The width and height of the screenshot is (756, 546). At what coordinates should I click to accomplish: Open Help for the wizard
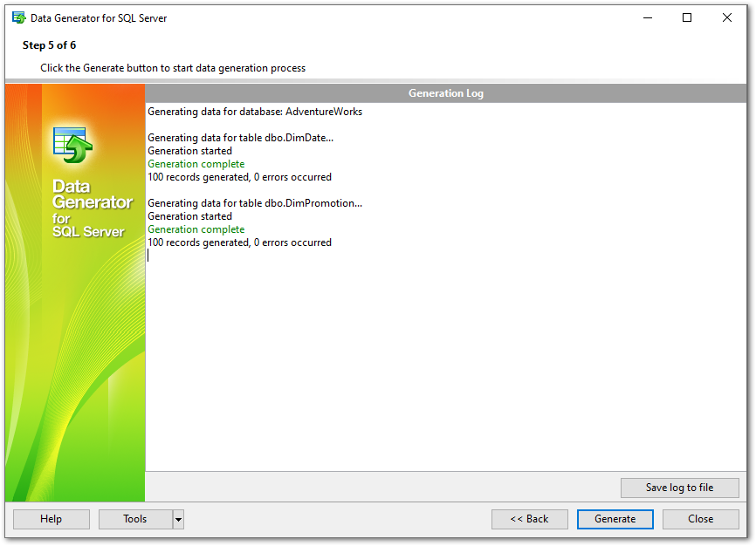click(52, 519)
